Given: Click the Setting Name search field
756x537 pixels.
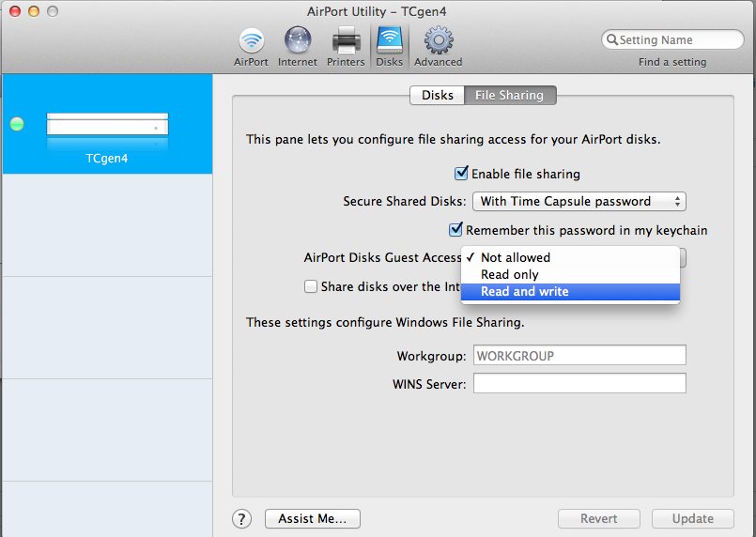Looking at the screenshot, I should pyautogui.click(x=672, y=39).
